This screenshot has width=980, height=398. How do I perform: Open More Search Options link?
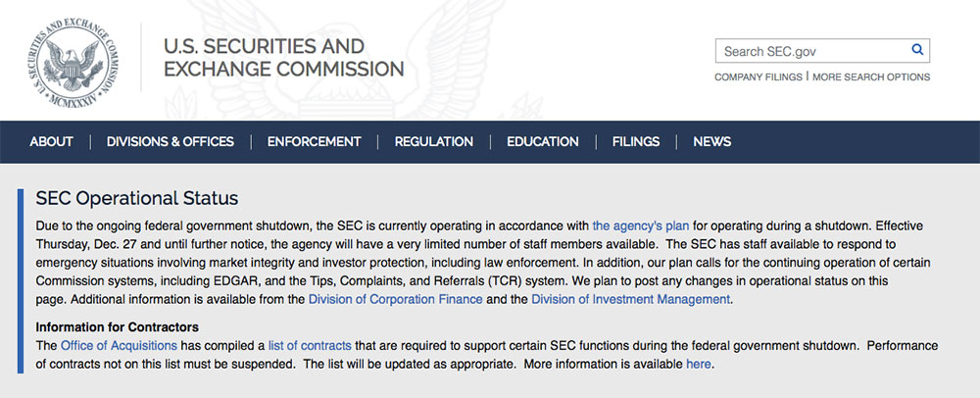871,76
